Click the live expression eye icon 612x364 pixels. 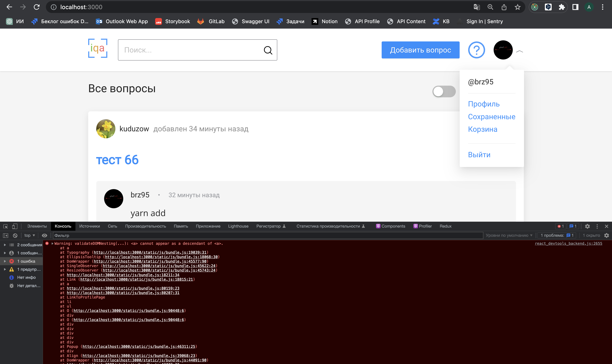44,235
